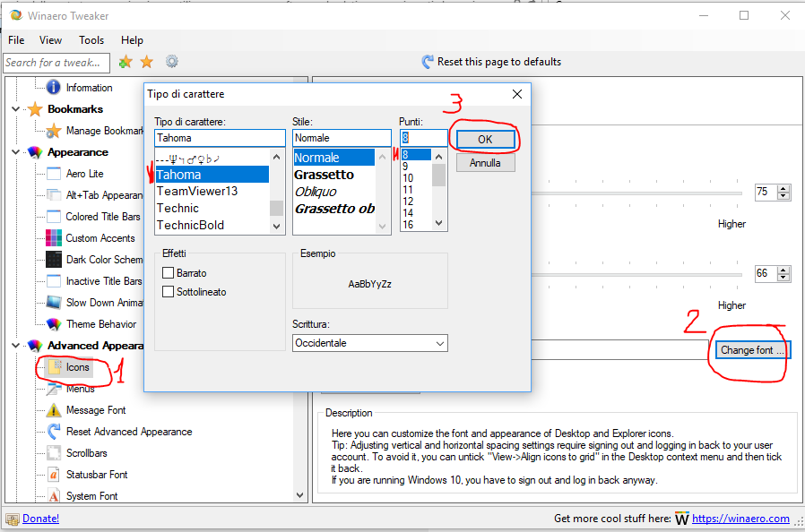This screenshot has height=532, width=805.
Task: Open the Tools menu
Action: 91,40
